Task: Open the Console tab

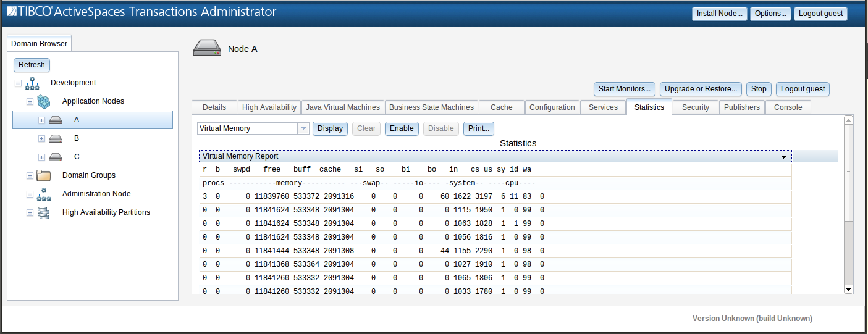Action: 788,107
